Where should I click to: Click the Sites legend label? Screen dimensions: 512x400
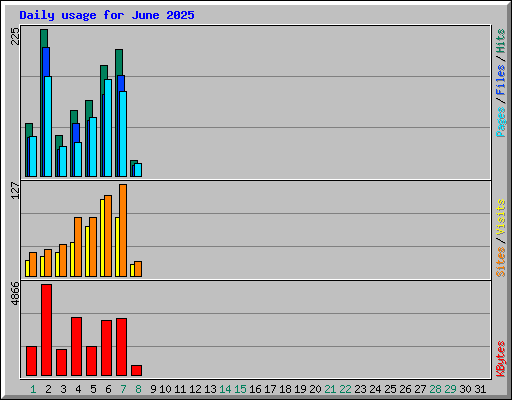501,262
